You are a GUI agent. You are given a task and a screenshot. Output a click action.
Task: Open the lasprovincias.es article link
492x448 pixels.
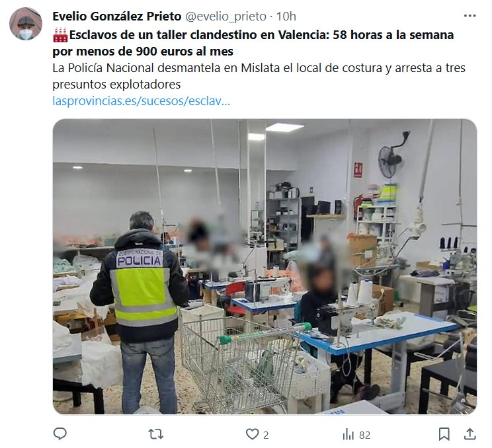point(142,101)
